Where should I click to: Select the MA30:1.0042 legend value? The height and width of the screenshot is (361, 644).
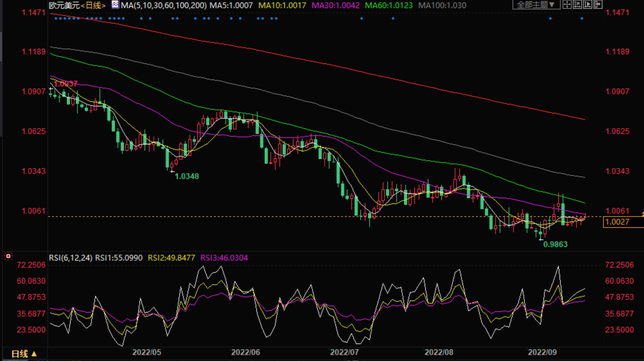click(x=336, y=5)
